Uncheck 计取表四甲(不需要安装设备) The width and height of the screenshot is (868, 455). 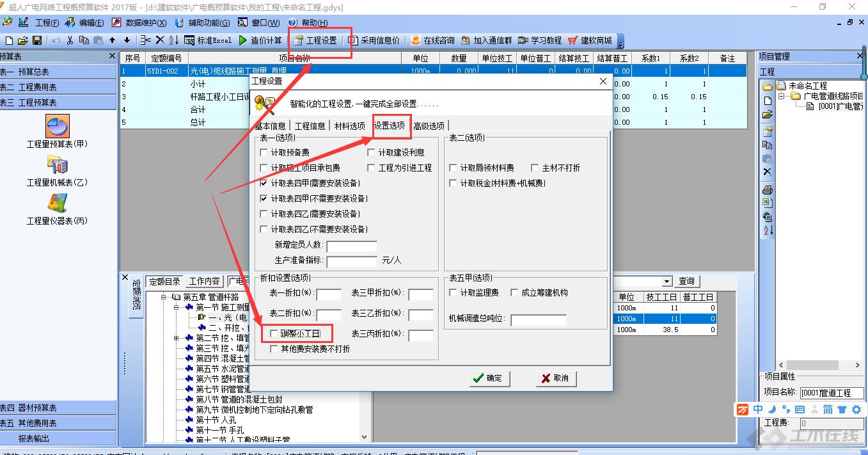(x=264, y=198)
